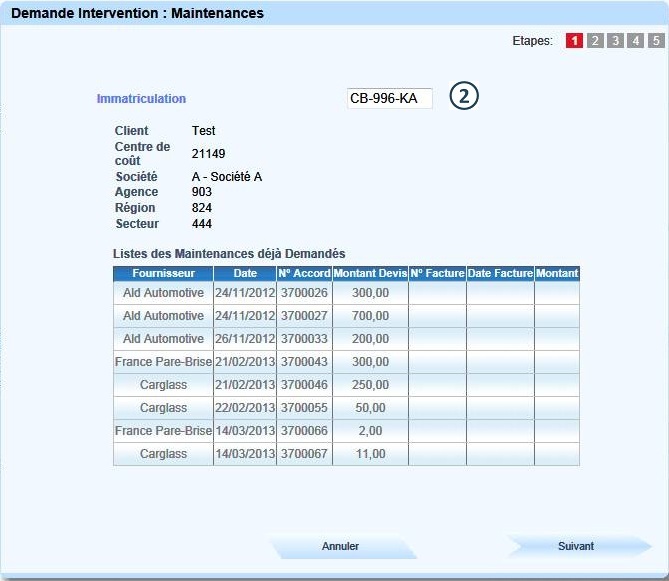This screenshot has width=669, height=581.
Task: Go to step 2 in Etapes
Action: pyautogui.click(x=595, y=41)
